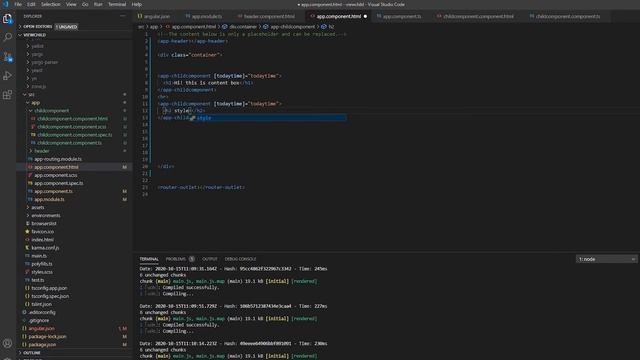Open package-lock.json in the file tree
The height and width of the screenshot is (360, 640).
[47, 337]
